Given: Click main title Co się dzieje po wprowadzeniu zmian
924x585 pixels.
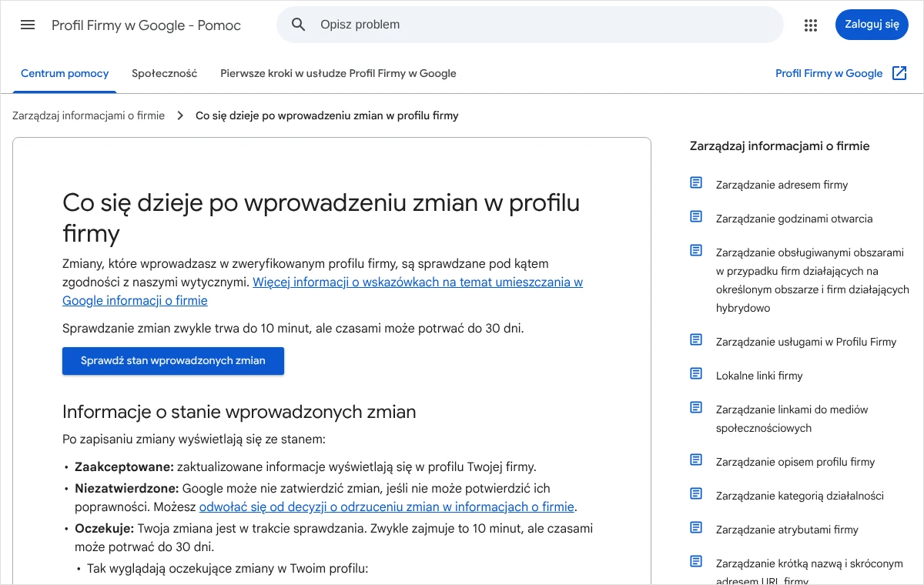Looking at the screenshot, I should click(321, 218).
